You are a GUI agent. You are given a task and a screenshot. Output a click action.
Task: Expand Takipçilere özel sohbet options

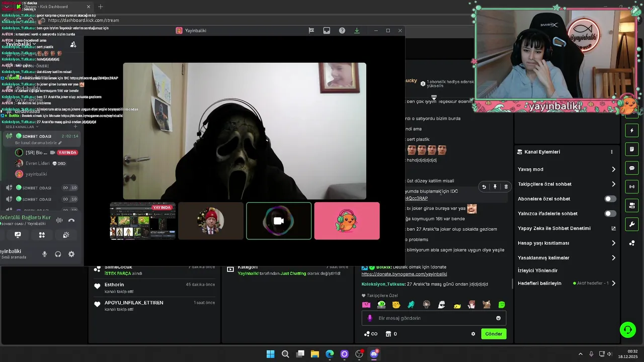click(613, 184)
